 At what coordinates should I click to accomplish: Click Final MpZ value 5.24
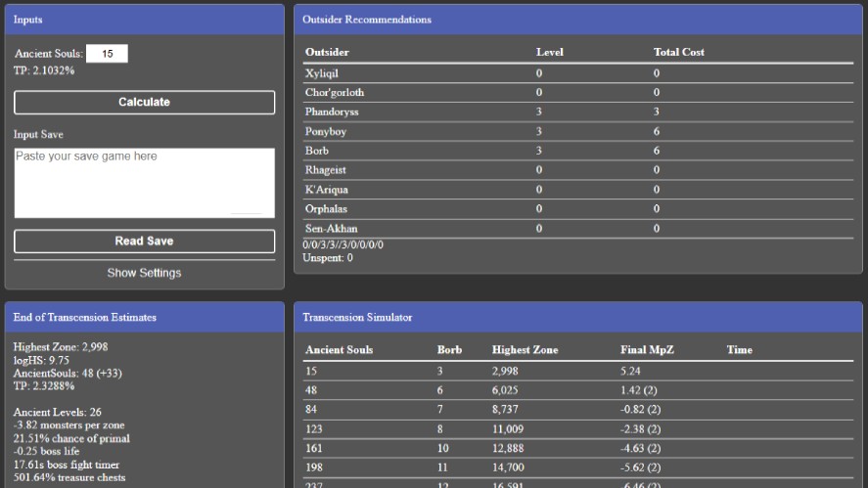pyautogui.click(x=630, y=372)
